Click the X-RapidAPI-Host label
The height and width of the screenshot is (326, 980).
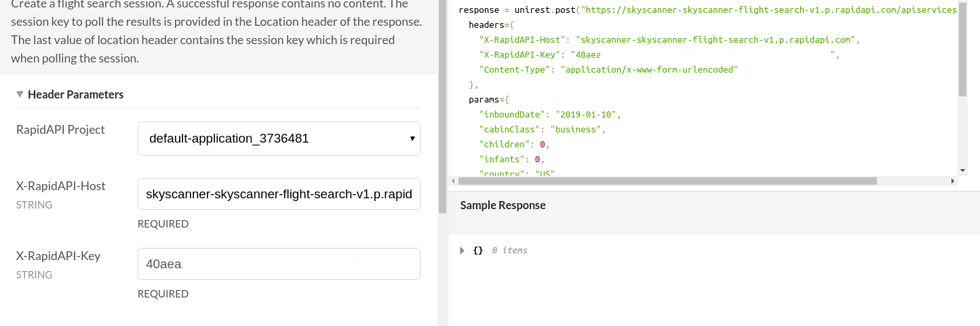pos(61,185)
